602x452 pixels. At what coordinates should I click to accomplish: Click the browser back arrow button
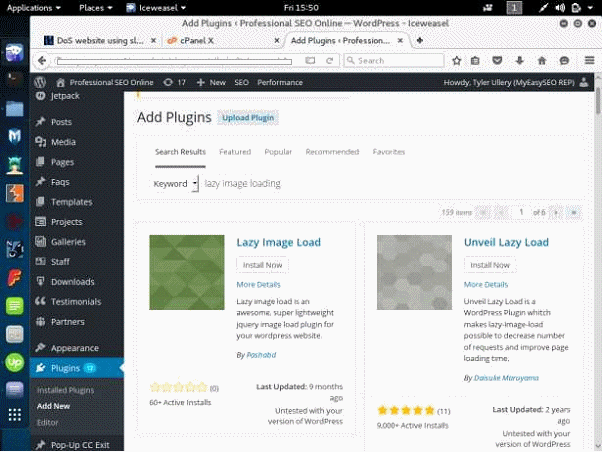point(42,61)
